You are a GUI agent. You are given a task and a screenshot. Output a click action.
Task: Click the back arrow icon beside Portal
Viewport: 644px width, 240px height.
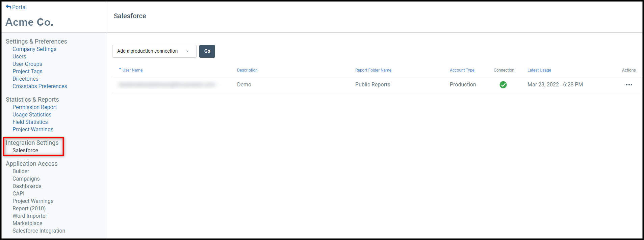click(8, 7)
